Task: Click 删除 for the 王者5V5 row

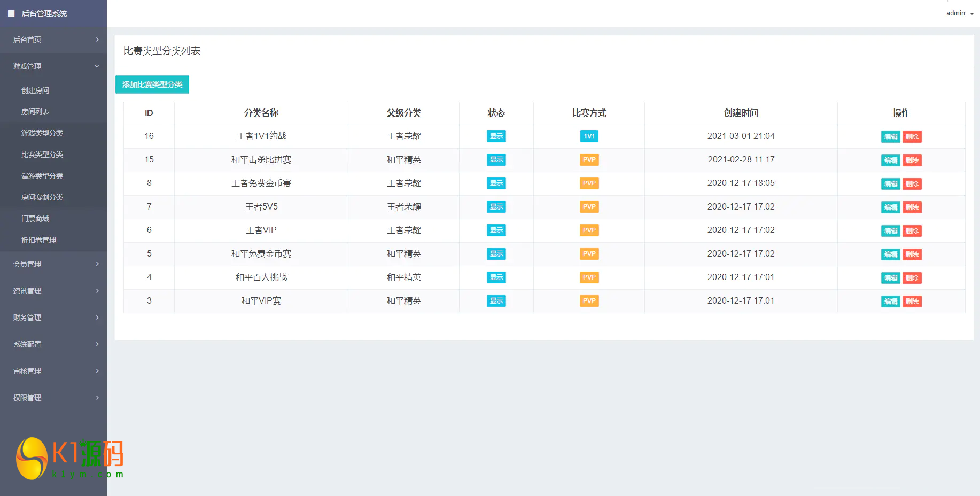Action: tap(912, 207)
